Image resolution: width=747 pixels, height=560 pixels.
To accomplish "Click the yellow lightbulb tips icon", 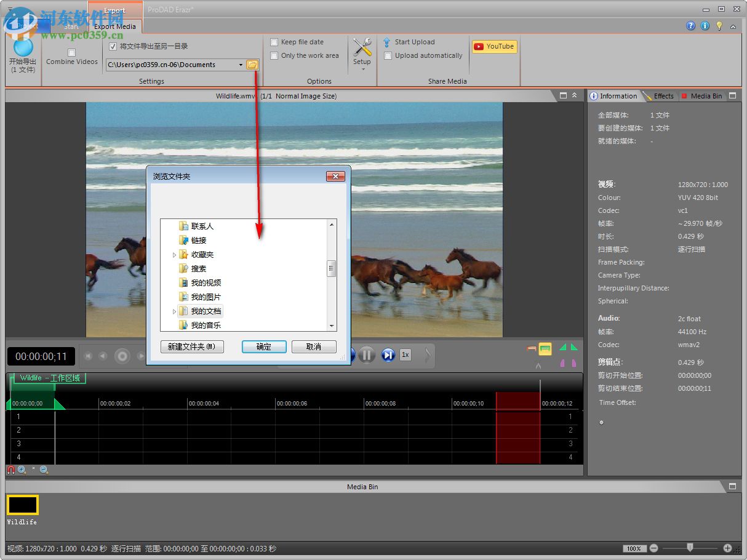I will point(719,26).
